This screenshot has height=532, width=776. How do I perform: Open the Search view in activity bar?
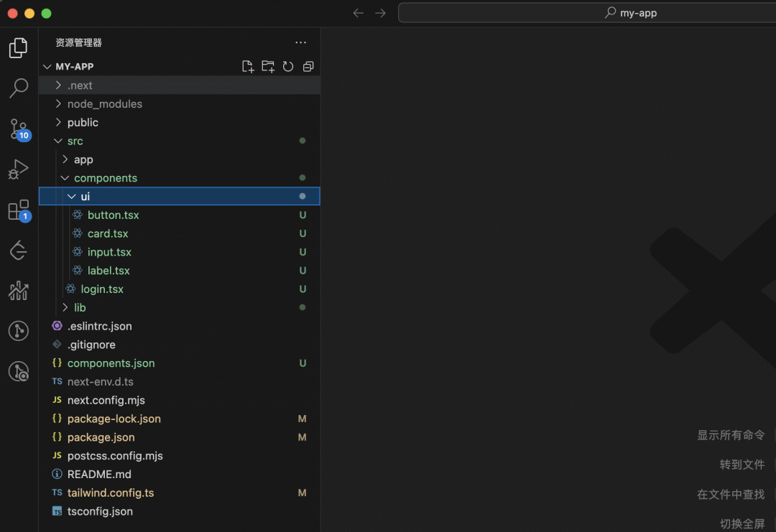point(18,88)
